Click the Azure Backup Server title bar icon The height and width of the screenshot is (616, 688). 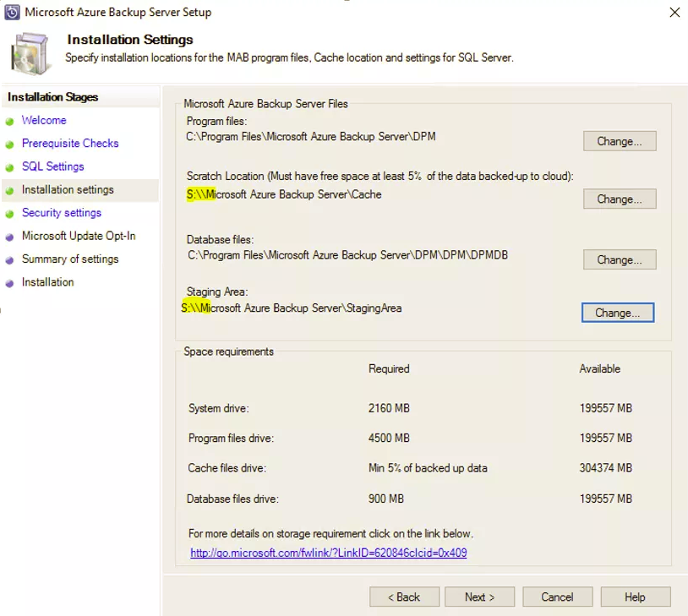coord(12,13)
